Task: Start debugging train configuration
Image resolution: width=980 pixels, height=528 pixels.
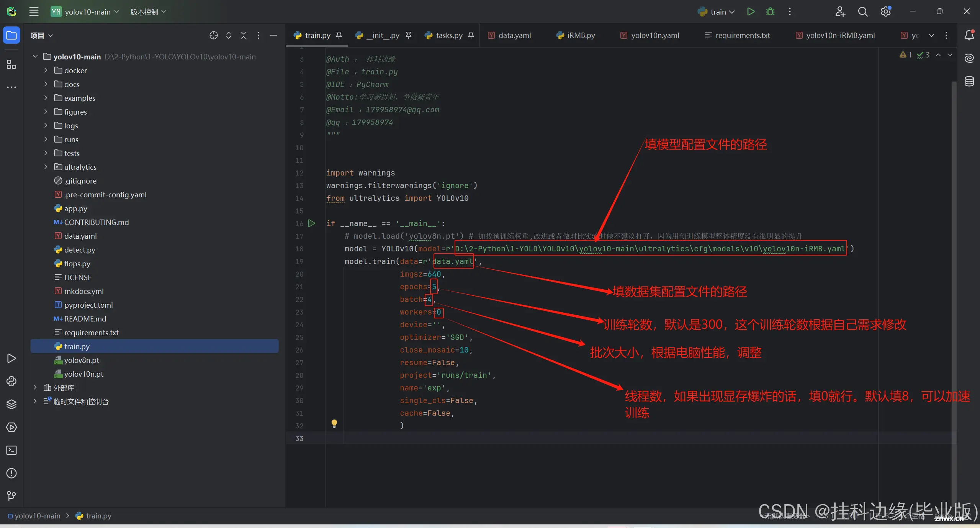Action: 770,11
